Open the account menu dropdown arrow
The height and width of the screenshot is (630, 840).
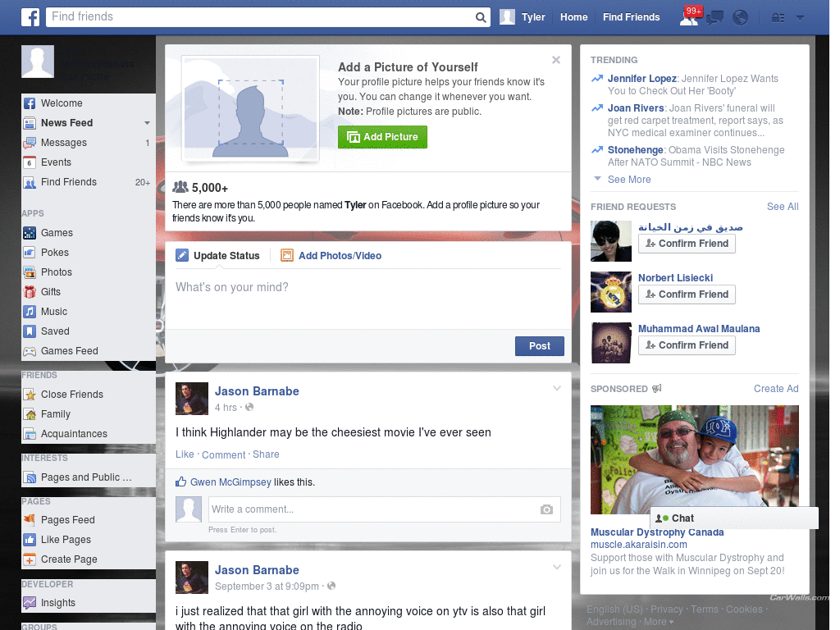pyautogui.click(x=801, y=18)
